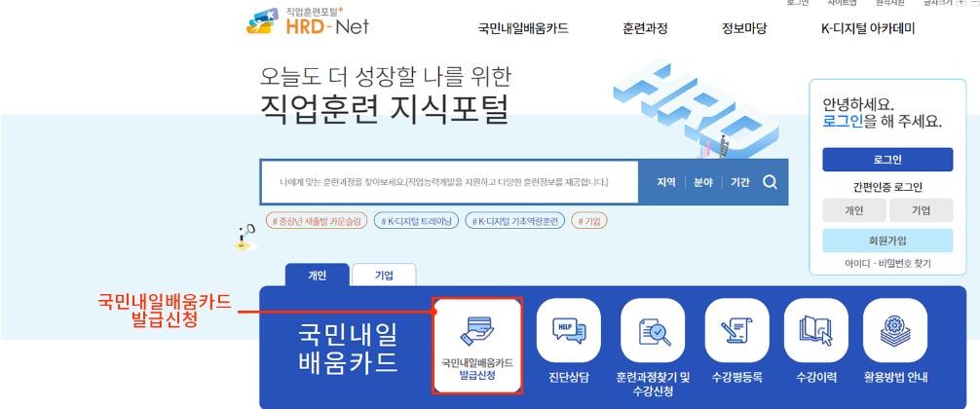Viewport: 980px width, 409px height.
Task: Open the 수강이력 book icon
Action: [x=816, y=330]
